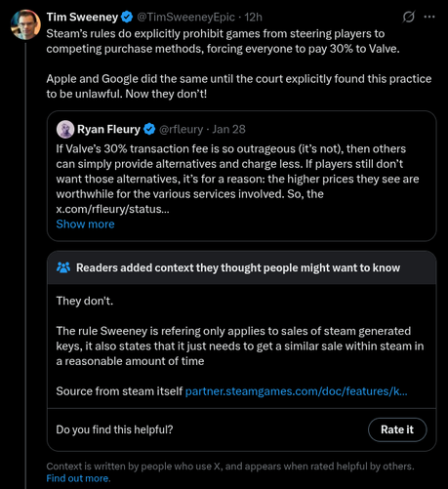Open the three-dot more options menu
This screenshot has width=448, height=489.
pyautogui.click(x=429, y=17)
